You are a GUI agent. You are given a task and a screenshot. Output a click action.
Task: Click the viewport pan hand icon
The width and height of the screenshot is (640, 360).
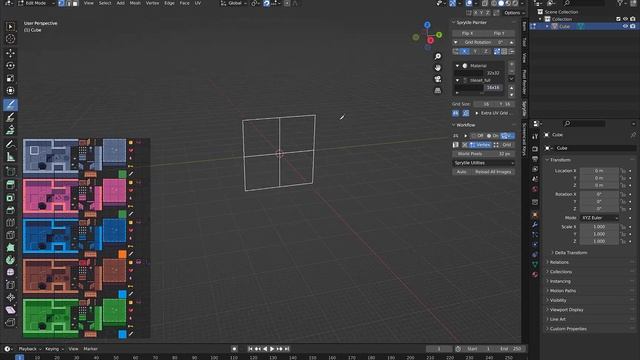(x=438, y=68)
